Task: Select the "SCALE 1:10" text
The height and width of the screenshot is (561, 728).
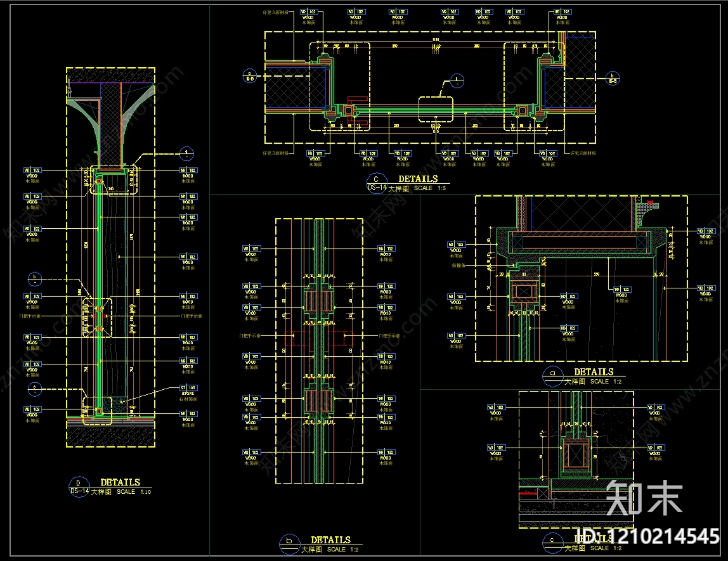Action: [134, 492]
